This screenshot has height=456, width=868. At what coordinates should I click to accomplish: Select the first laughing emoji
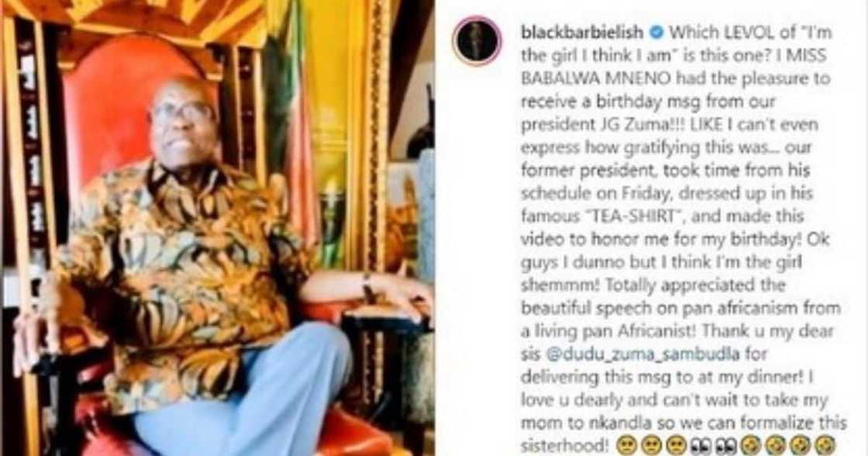tap(752, 445)
